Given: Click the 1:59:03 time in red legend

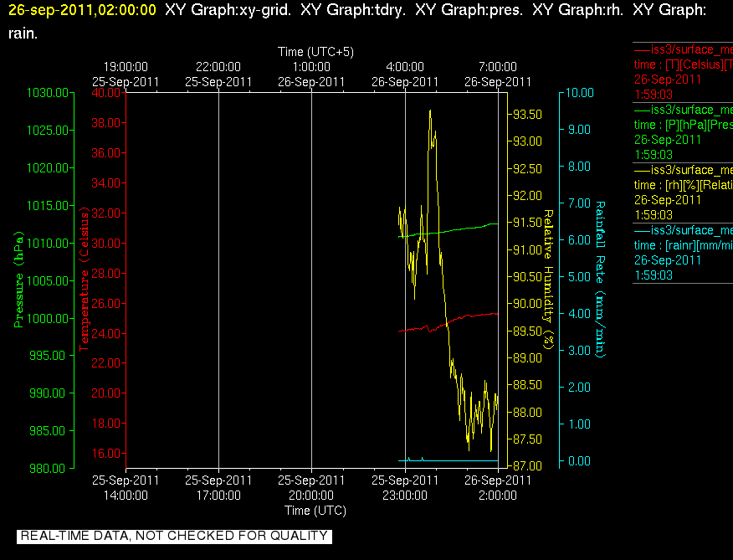Looking at the screenshot, I should coord(654,95).
